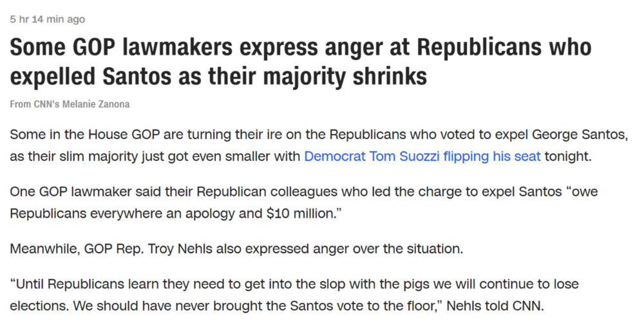Click the paragraph starting "One GOP lawmaker said"
The width and height of the screenshot is (644, 326).
(304, 203)
